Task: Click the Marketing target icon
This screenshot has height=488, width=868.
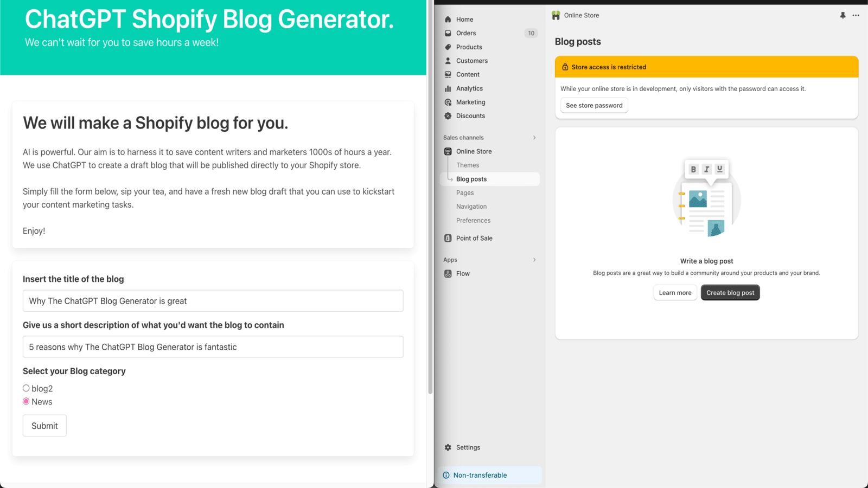Action: 448,102
